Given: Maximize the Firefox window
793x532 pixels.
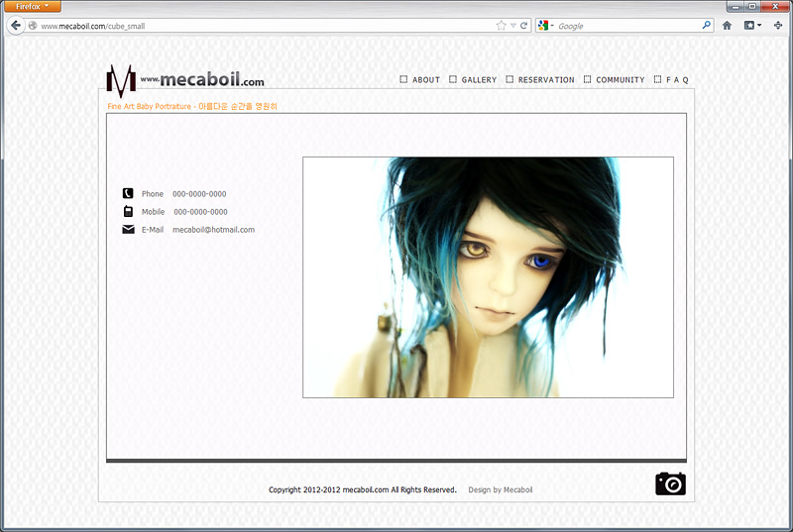Looking at the screenshot, I should tap(752, 7).
